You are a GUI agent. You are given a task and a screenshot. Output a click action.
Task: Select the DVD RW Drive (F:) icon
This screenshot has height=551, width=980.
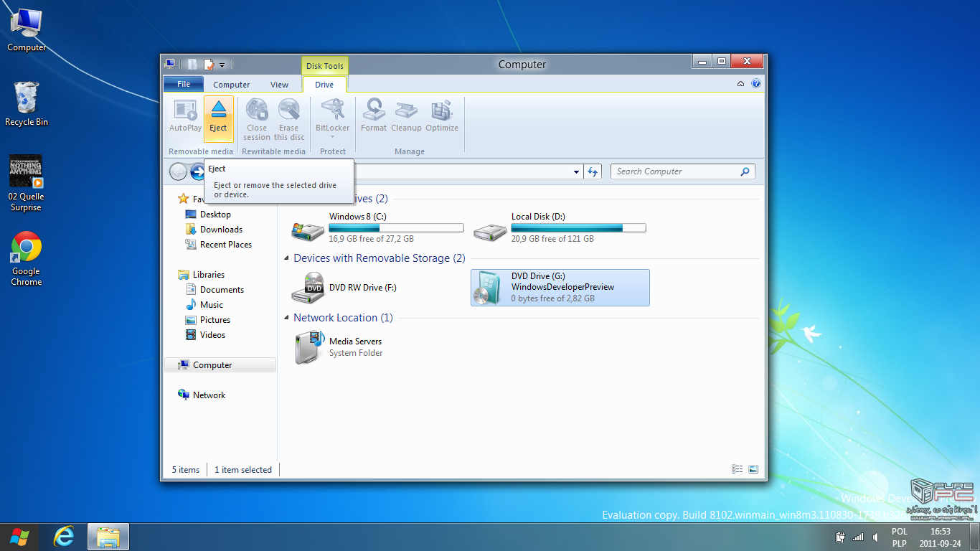(x=308, y=288)
